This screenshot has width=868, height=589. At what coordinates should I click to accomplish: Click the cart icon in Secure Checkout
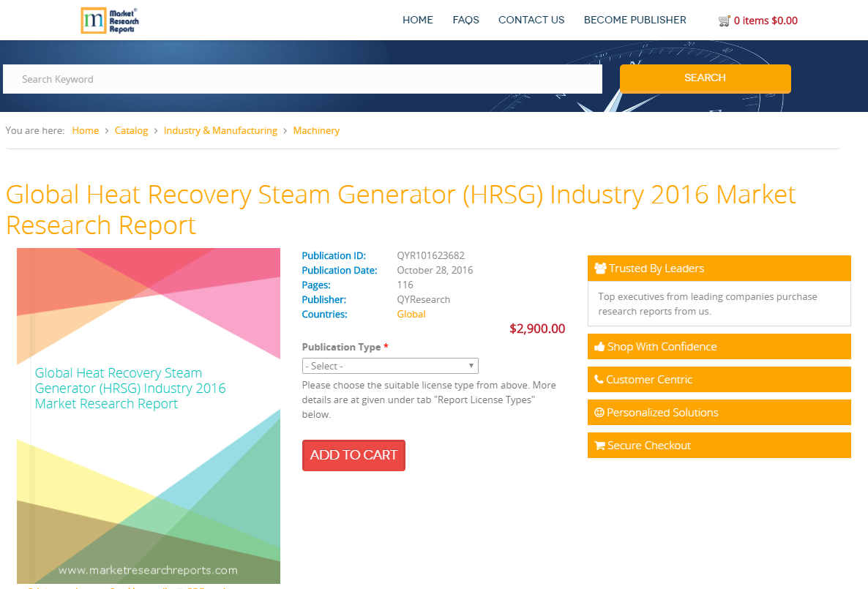click(599, 446)
